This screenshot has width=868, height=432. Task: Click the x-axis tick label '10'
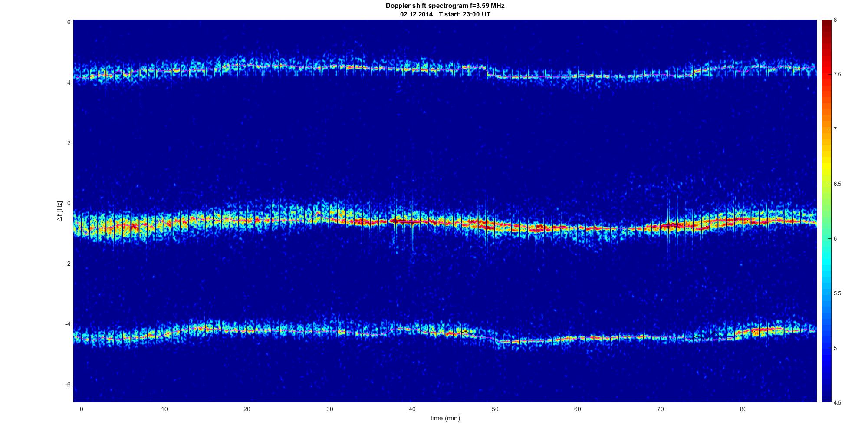164,409
